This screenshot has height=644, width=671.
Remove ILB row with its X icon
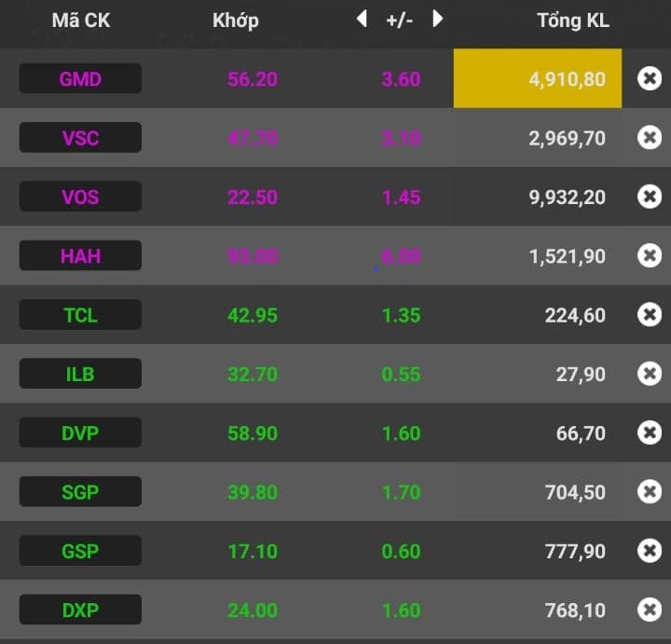(650, 374)
